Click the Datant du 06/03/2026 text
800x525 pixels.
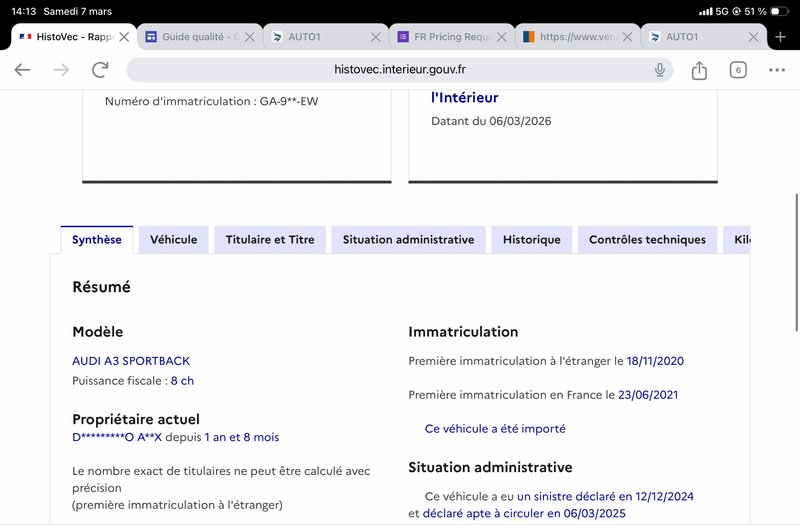(491, 121)
